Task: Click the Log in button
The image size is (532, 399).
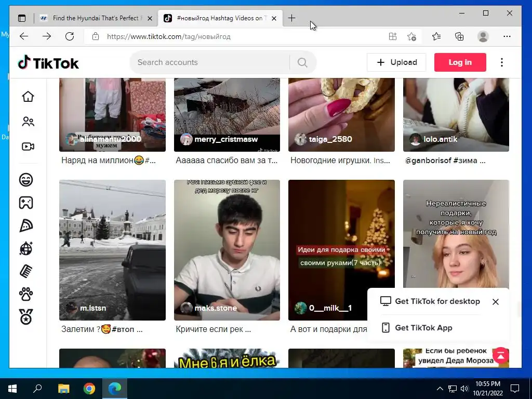Action: coord(460,62)
